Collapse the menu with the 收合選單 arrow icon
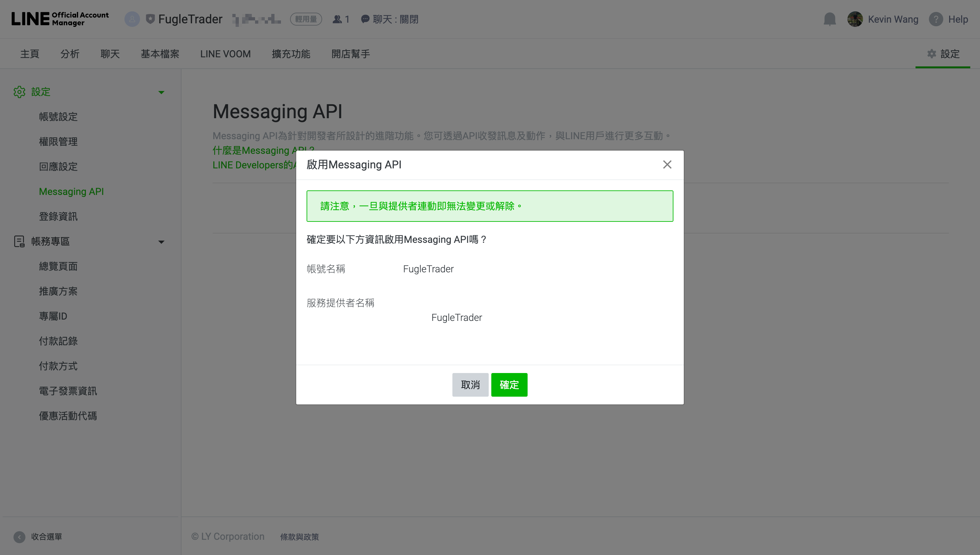 coord(19,537)
